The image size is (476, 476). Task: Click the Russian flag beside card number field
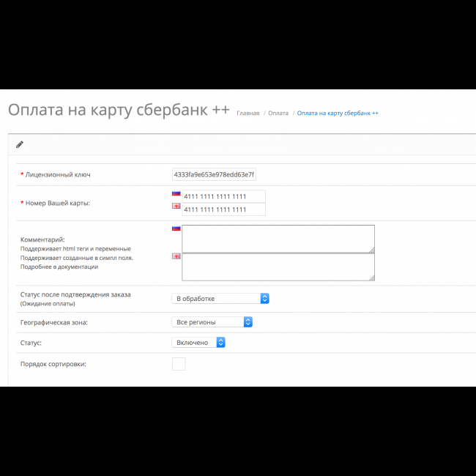click(176, 194)
